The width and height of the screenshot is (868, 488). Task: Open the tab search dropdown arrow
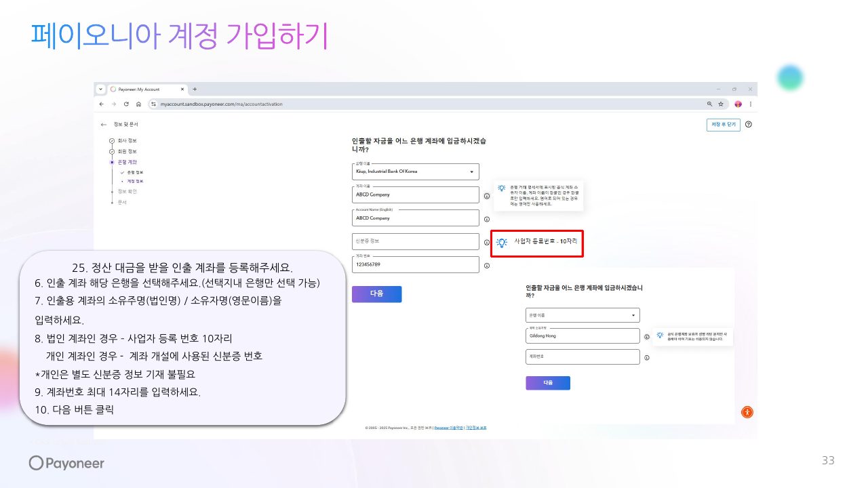101,89
